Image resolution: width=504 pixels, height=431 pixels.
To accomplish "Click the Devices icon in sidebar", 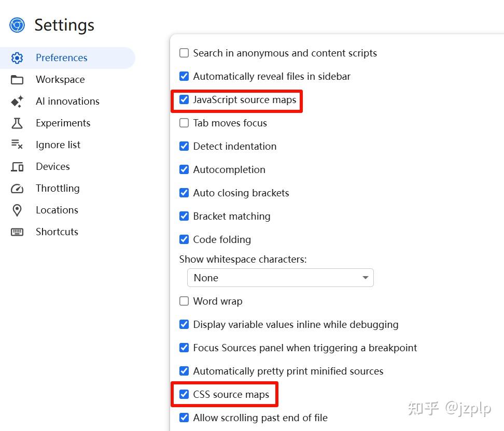I will click(x=17, y=167).
